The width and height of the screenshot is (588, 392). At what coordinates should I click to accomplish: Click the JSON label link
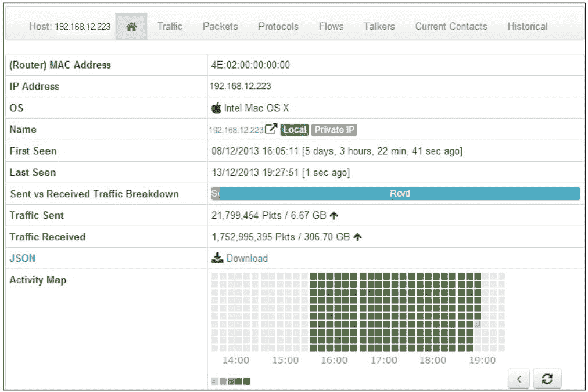click(x=21, y=258)
